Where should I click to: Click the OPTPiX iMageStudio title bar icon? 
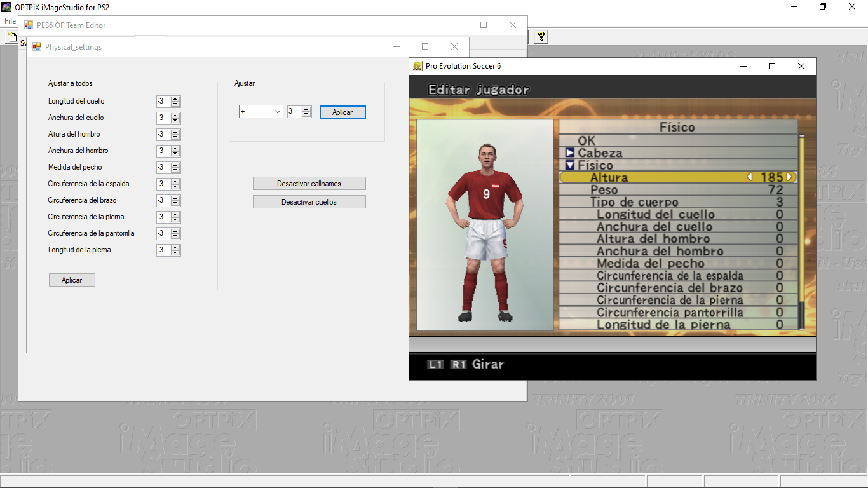[x=6, y=7]
